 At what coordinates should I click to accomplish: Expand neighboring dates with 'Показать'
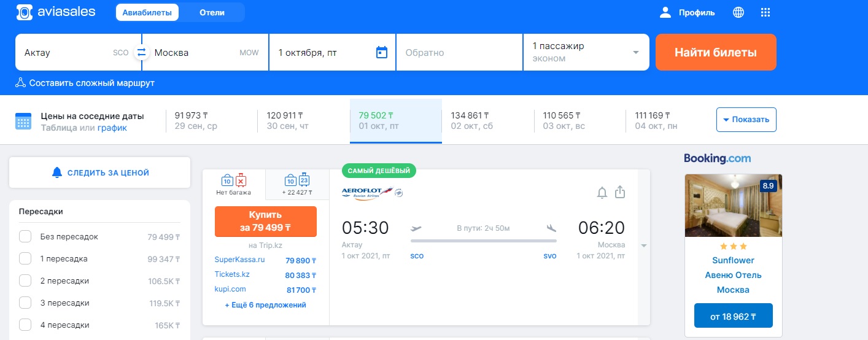(746, 120)
